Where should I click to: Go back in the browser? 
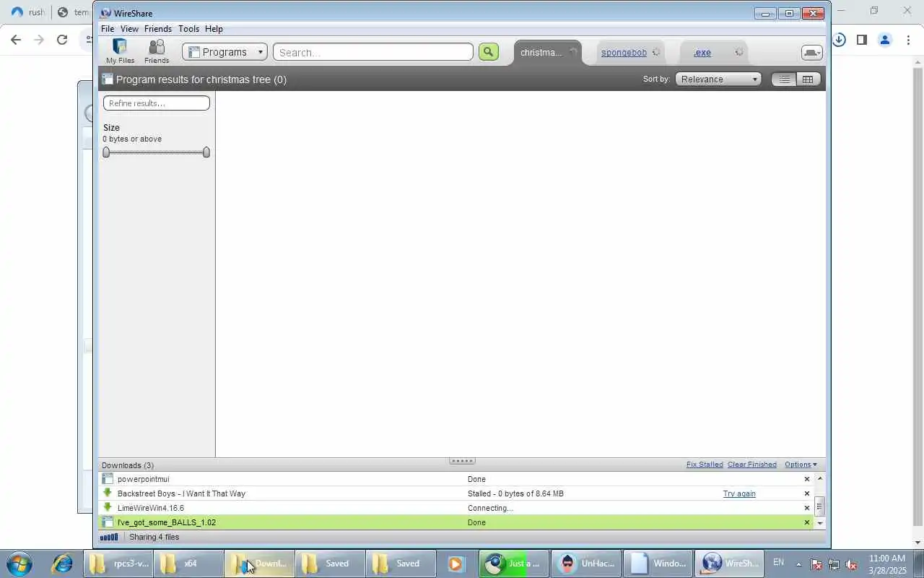(x=16, y=40)
